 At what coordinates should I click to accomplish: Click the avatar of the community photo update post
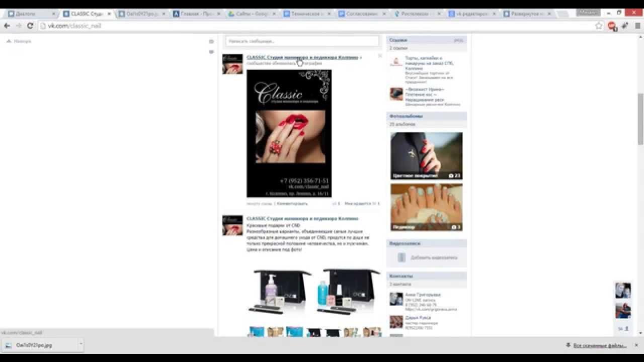coord(232,64)
